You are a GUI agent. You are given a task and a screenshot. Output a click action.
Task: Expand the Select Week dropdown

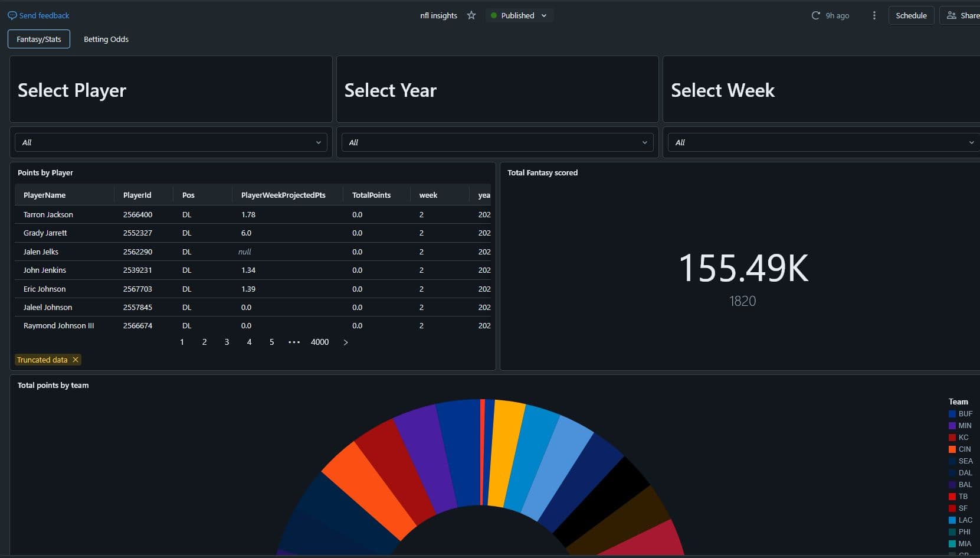(x=824, y=142)
